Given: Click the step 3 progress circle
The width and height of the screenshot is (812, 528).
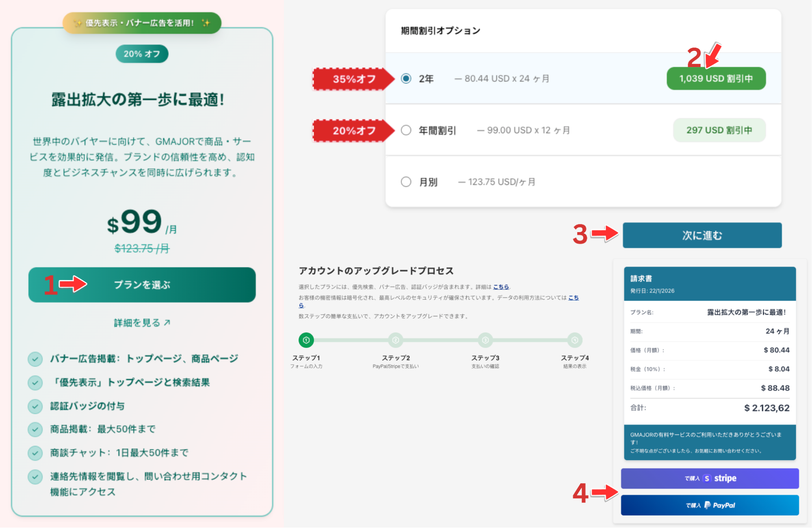Looking at the screenshot, I should pyautogui.click(x=485, y=340).
